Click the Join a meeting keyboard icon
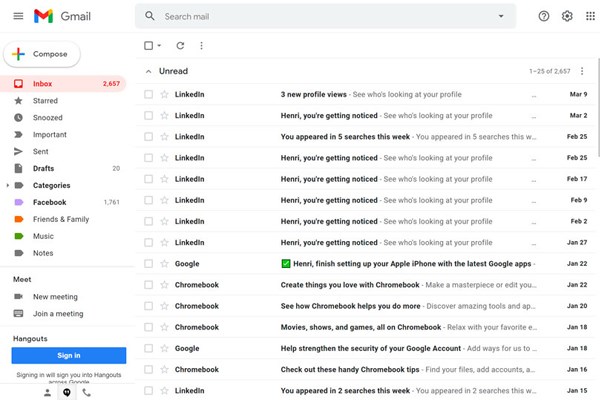 [18, 313]
